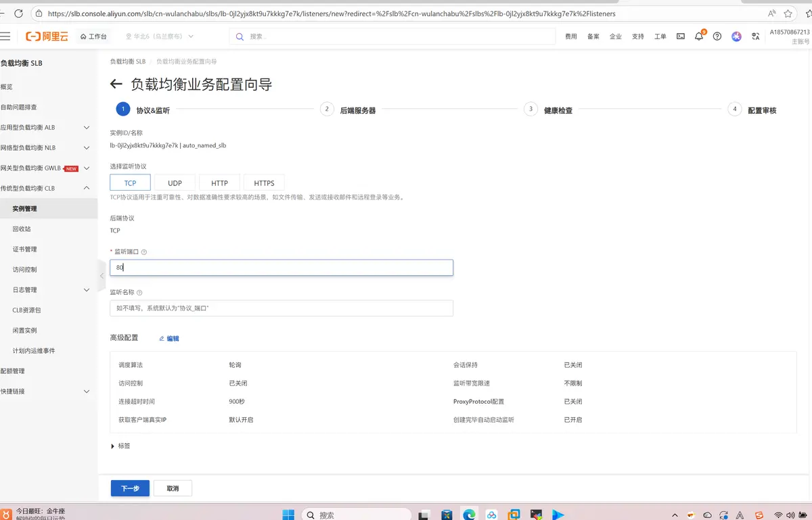Screen dimensions: 812x520
Task: Focus the 监听端口 input field
Action: pos(281,267)
